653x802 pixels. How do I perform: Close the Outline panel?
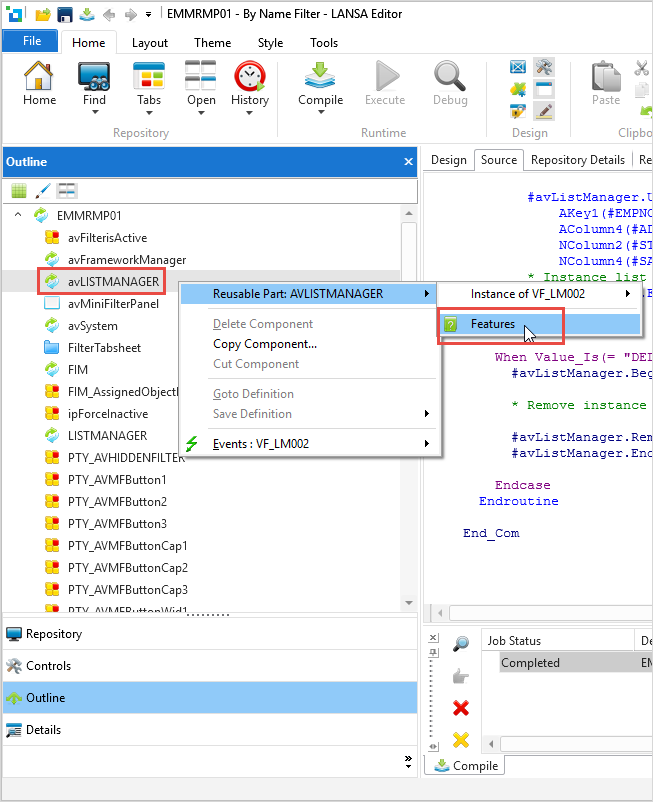408,162
